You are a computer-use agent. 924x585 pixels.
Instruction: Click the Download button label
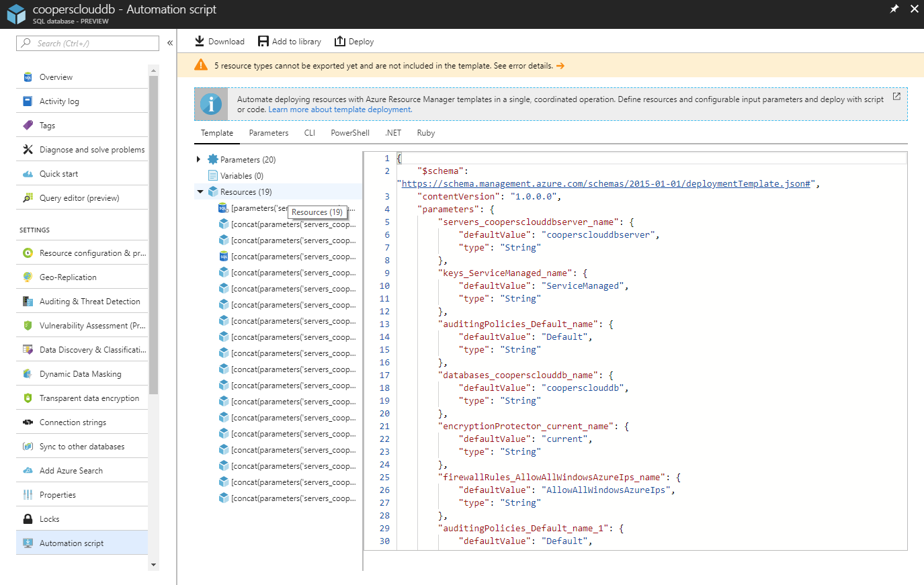pyautogui.click(x=226, y=42)
